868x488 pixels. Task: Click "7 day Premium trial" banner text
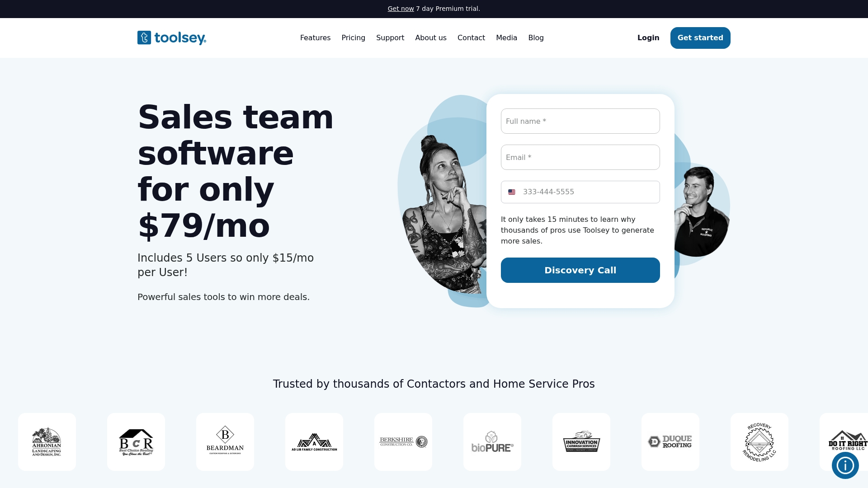[448, 9]
